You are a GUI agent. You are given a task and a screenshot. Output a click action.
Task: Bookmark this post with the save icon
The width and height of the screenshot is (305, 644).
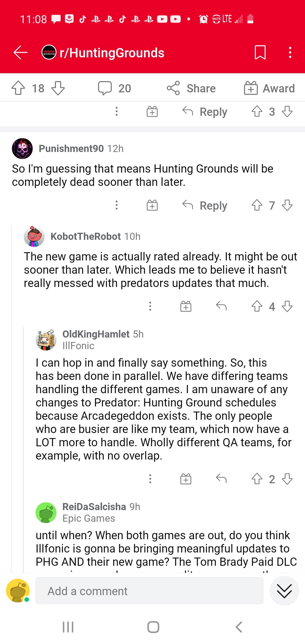pos(260,53)
